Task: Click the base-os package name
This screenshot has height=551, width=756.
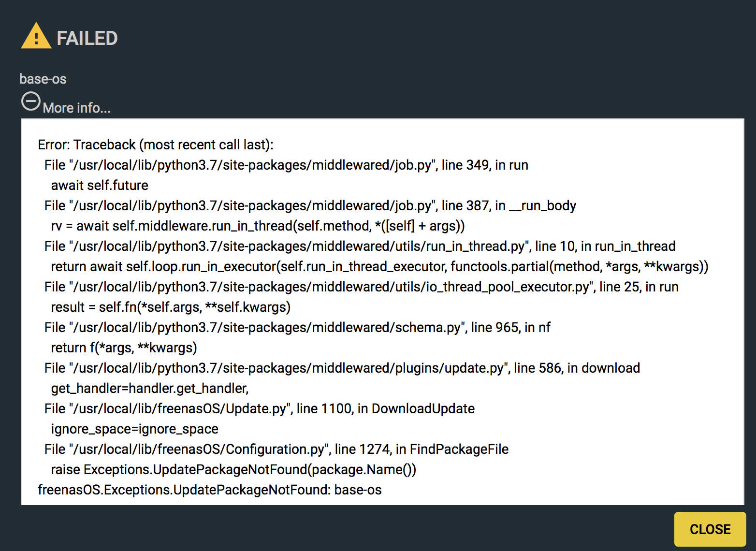Action: 43,79
